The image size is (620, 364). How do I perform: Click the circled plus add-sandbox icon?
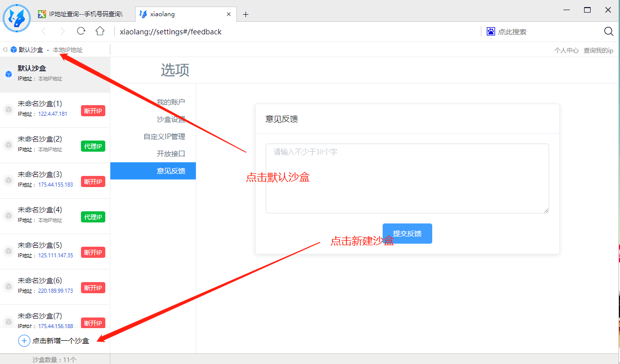(24, 341)
